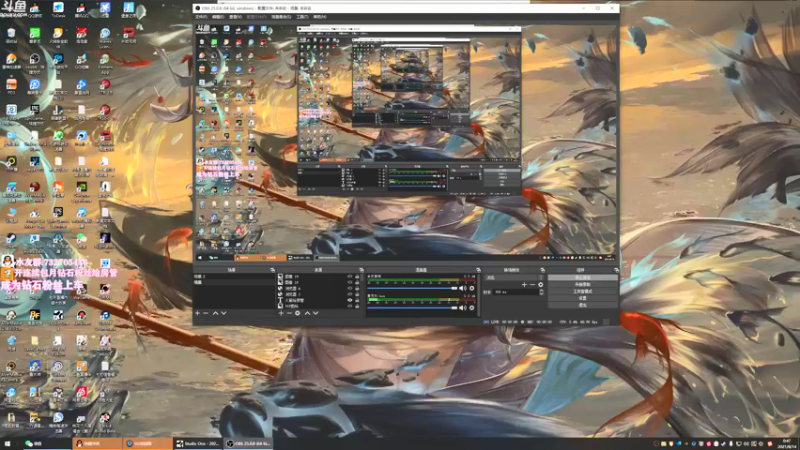Click the 开始推流 start streaming button
This screenshot has width=800, height=450.
tap(583, 278)
